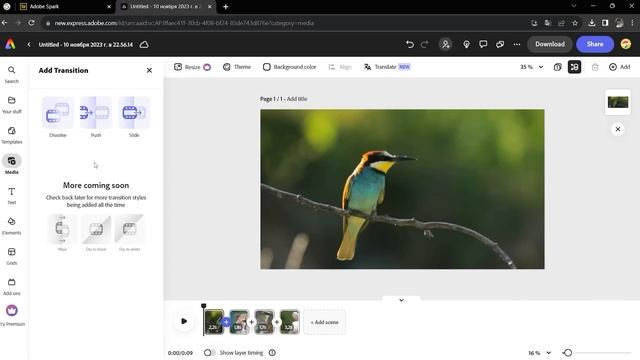
Task: Open the more options ellipsis menu
Action: 517,44
